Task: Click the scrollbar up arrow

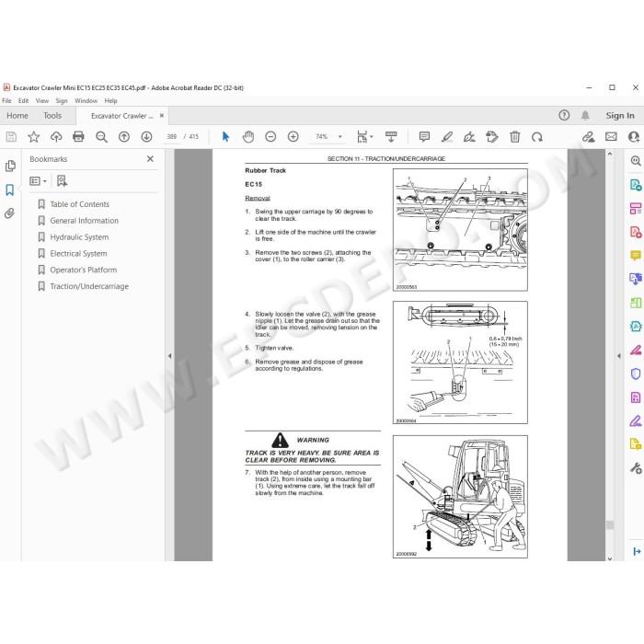Action: point(610,154)
